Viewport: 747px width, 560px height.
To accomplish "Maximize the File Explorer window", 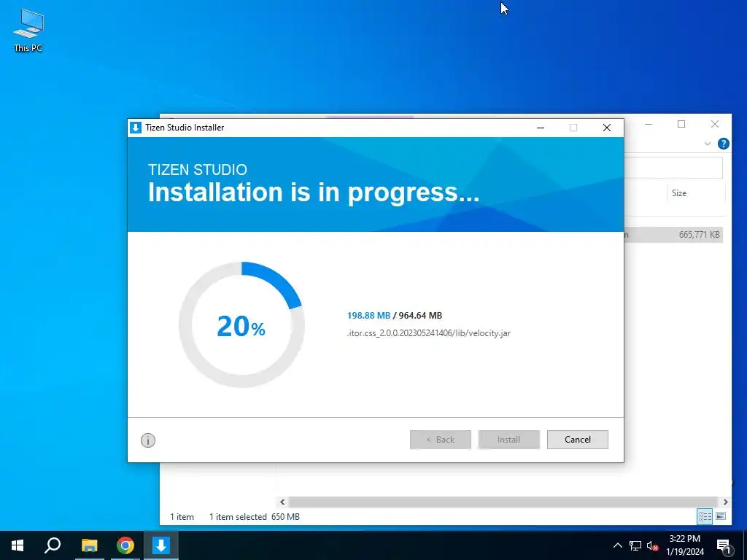I will pyautogui.click(x=681, y=124).
